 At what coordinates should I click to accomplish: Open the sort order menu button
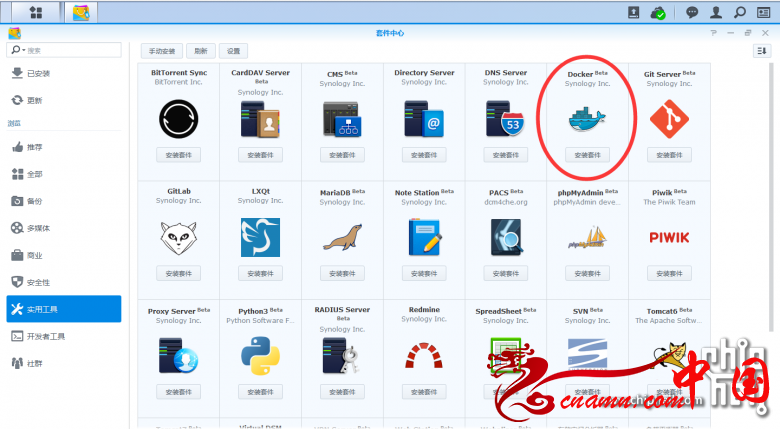click(761, 50)
